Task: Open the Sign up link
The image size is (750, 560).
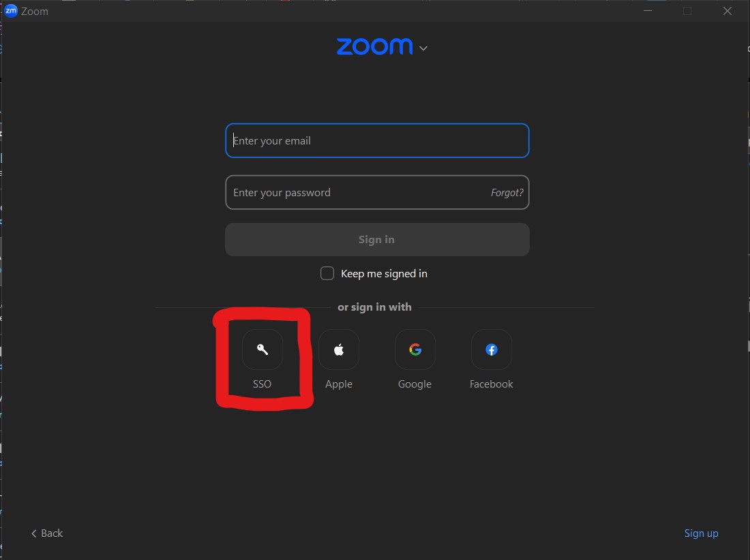Action: [x=701, y=533]
